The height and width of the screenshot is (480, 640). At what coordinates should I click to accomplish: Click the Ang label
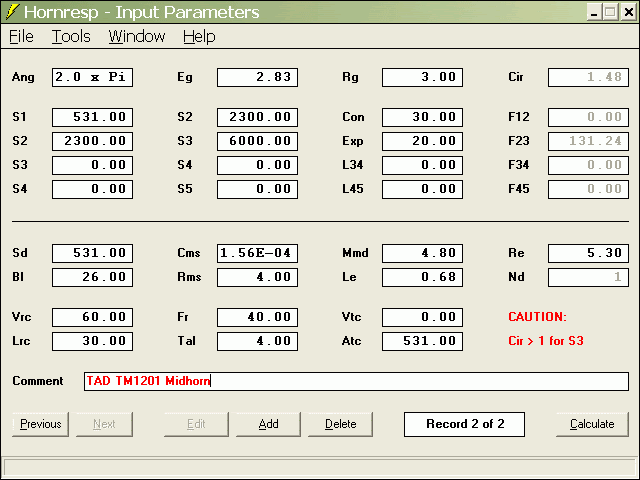[23, 77]
